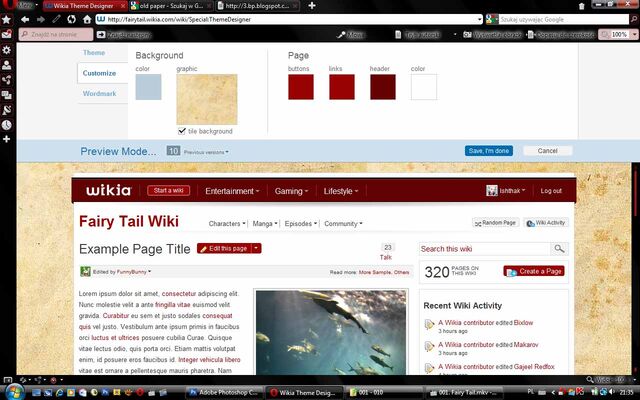The width and height of the screenshot is (640, 400).
Task: Click the Search this wiki field
Action: tap(484, 249)
